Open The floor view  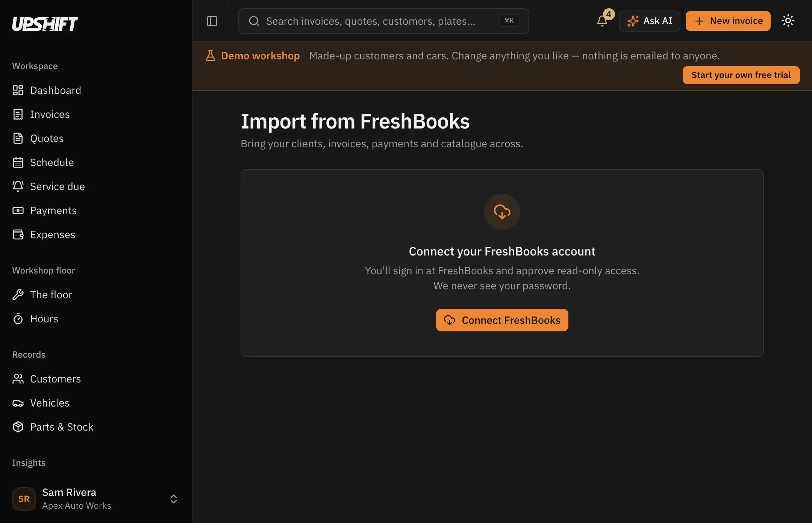[x=96, y=295]
